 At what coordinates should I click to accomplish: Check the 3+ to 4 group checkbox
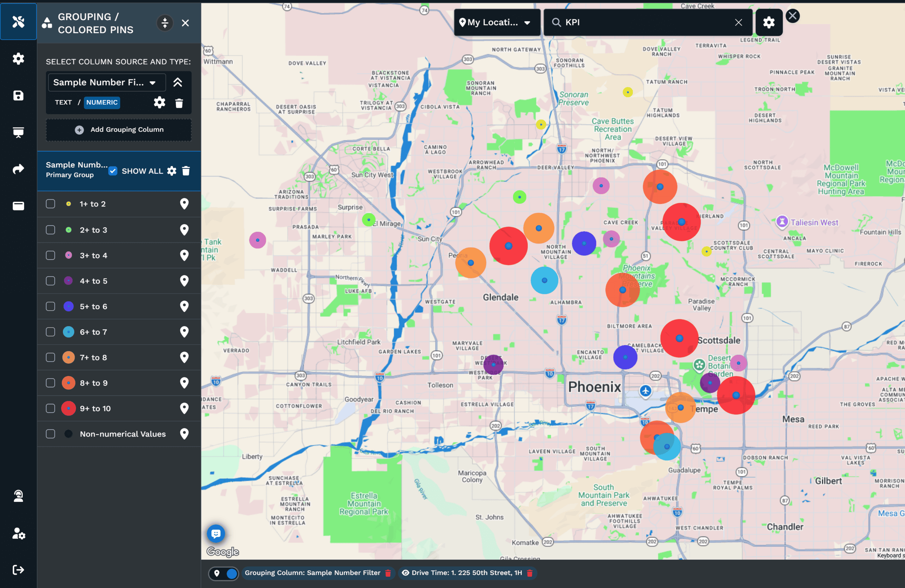tap(51, 255)
